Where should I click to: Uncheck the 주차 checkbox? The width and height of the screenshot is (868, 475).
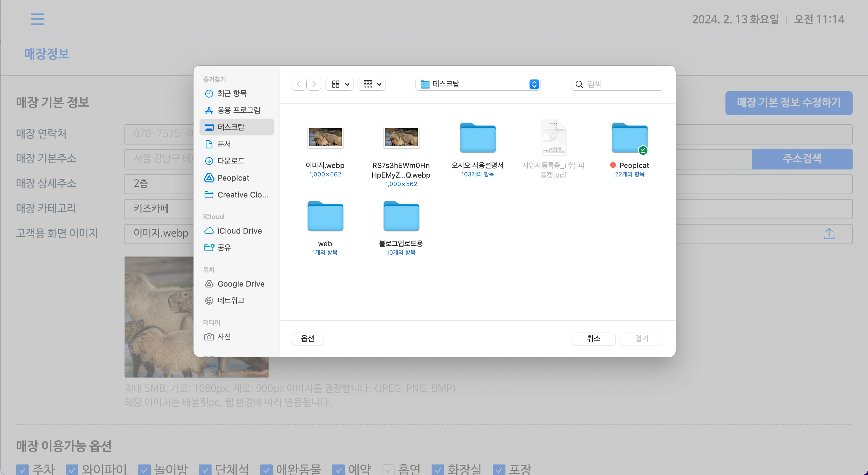pos(22,470)
